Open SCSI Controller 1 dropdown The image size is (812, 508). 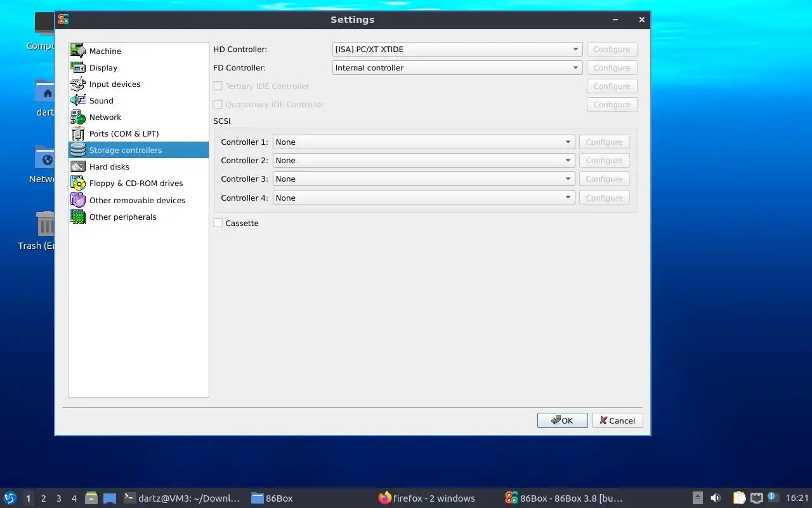(424, 142)
